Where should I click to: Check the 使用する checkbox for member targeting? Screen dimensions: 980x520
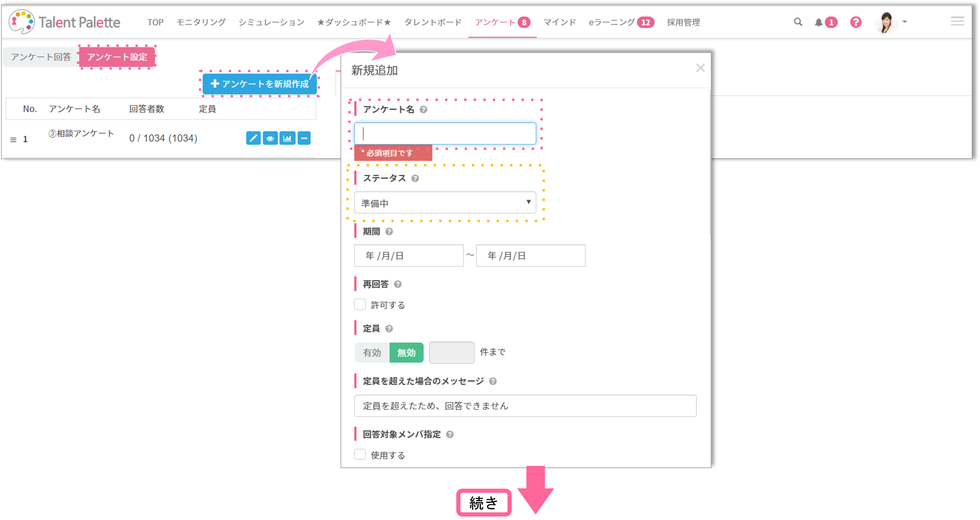pyautogui.click(x=360, y=455)
